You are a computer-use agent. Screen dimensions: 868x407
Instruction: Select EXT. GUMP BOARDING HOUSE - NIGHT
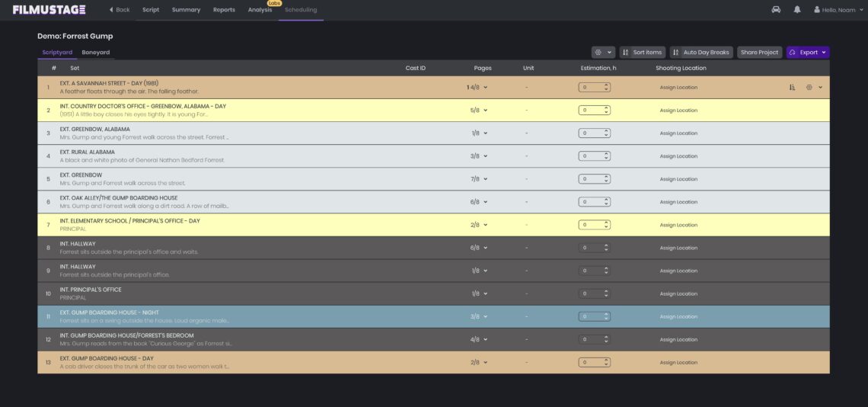click(x=433, y=316)
